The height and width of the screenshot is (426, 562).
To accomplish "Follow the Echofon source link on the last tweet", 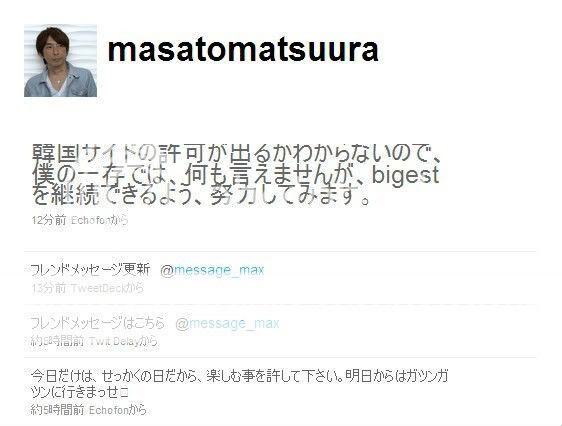I will click(x=108, y=410).
